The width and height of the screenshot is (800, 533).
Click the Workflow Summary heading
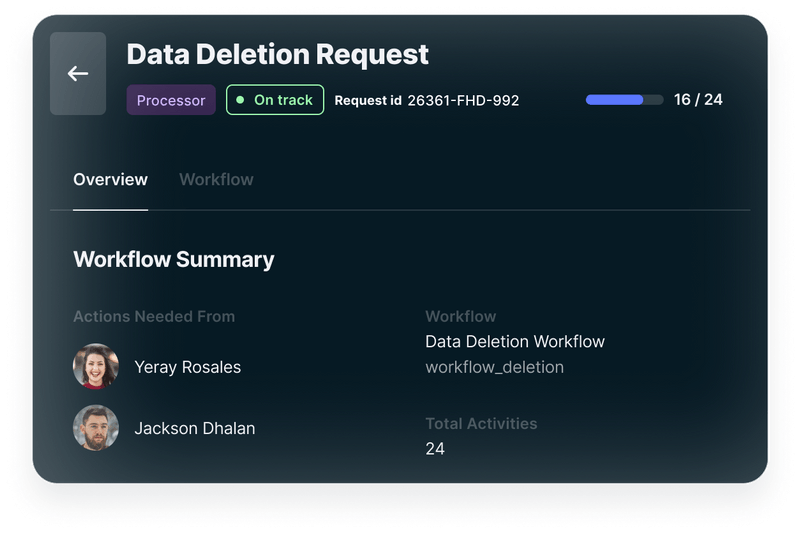(174, 260)
